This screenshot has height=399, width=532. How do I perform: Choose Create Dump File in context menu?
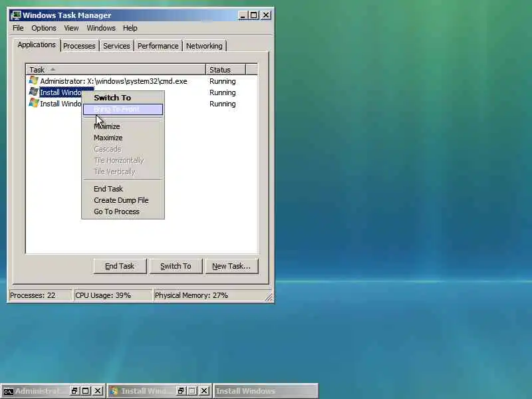tap(123, 200)
